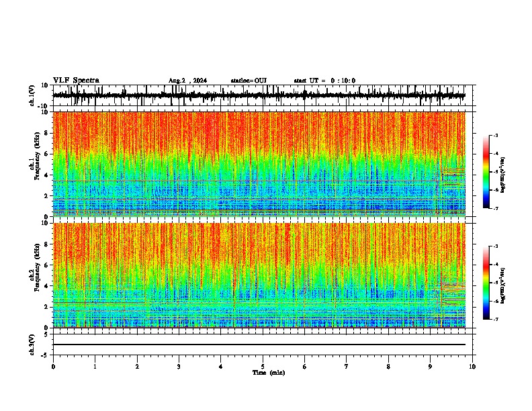The image size is (532, 411).
Task: Click tick label '6' on the Time axis
Action: tap(304, 367)
